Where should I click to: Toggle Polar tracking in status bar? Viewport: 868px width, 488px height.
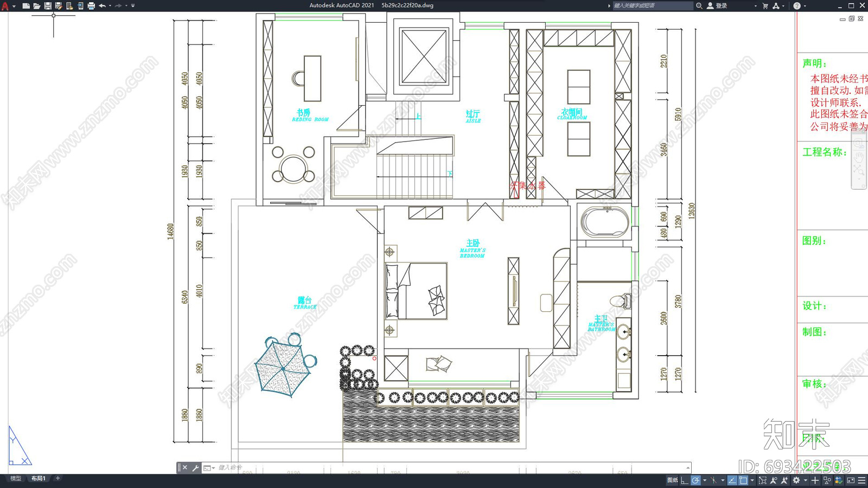click(695, 480)
